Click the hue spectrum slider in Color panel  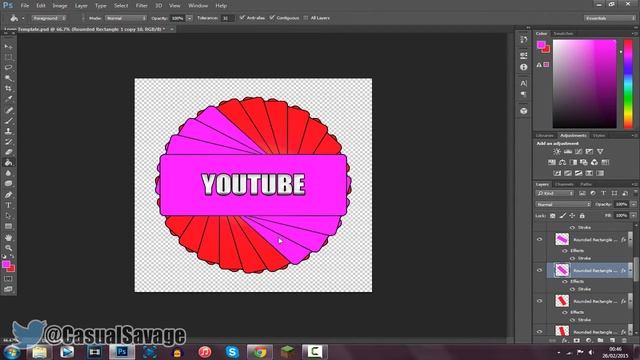[x=628, y=84]
